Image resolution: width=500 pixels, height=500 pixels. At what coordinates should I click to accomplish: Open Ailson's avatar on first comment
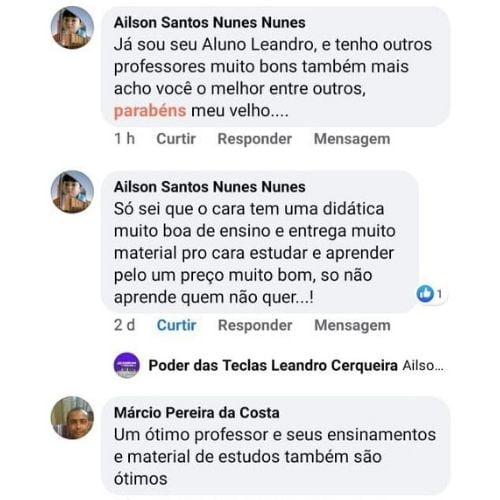coord(72,28)
